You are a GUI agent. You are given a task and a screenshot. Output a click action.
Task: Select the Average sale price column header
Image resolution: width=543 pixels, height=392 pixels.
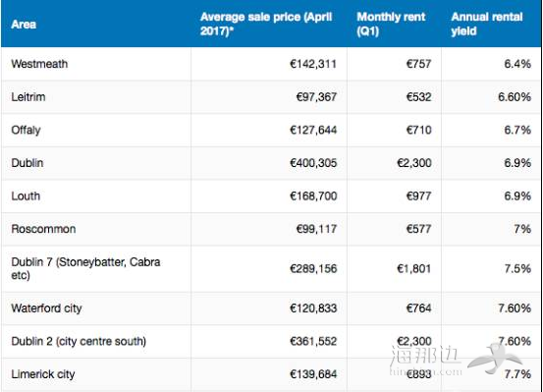pos(266,24)
